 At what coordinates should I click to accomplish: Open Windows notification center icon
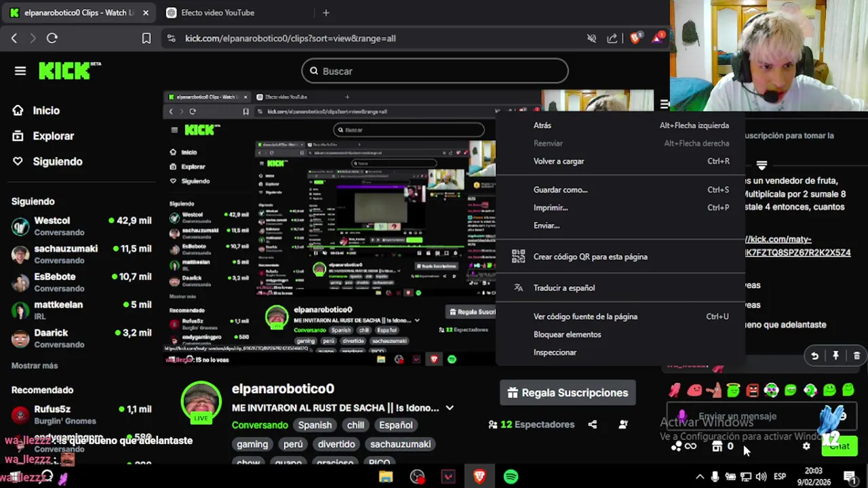[x=849, y=477]
